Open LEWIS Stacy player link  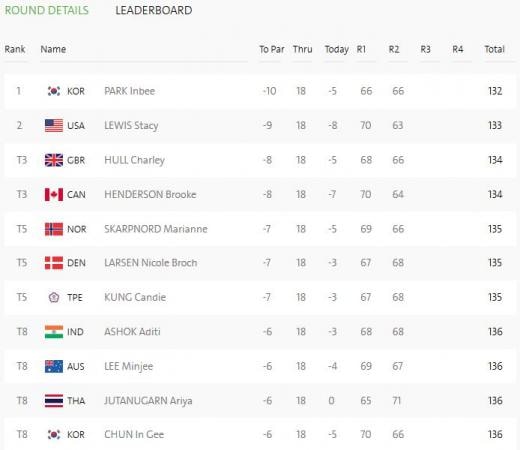pyautogui.click(x=131, y=126)
